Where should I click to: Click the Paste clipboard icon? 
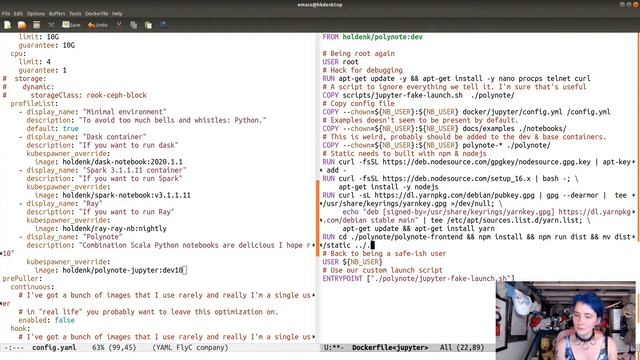[148, 25]
